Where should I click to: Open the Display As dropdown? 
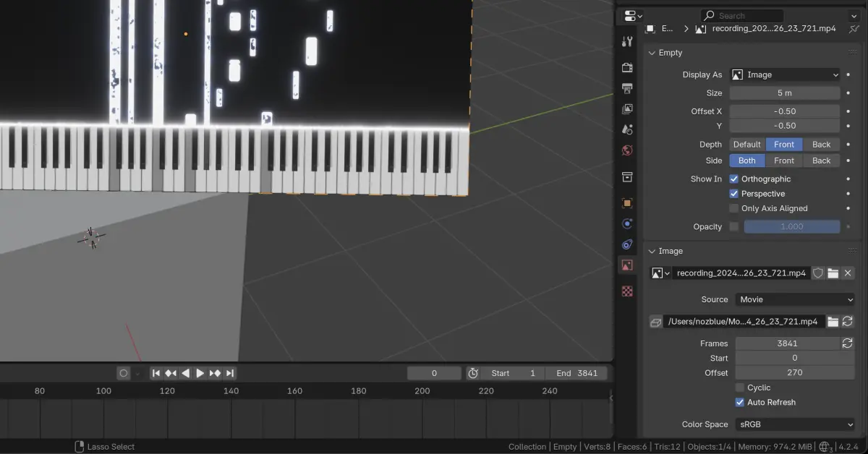pos(784,74)
